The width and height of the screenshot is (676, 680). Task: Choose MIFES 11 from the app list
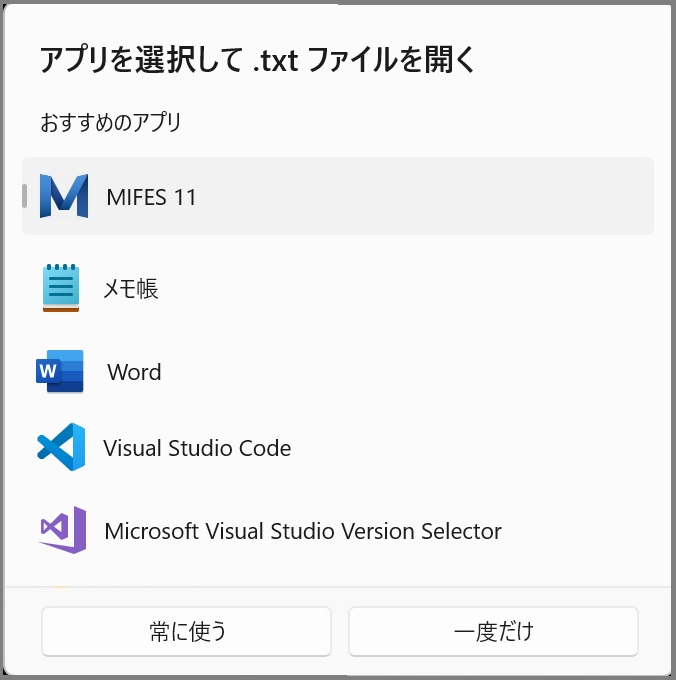pos(151,197)
